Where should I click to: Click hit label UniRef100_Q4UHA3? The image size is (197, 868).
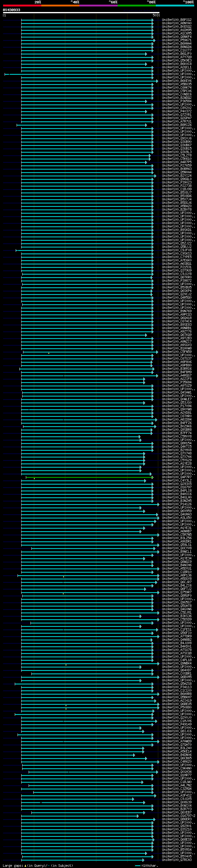176,514
